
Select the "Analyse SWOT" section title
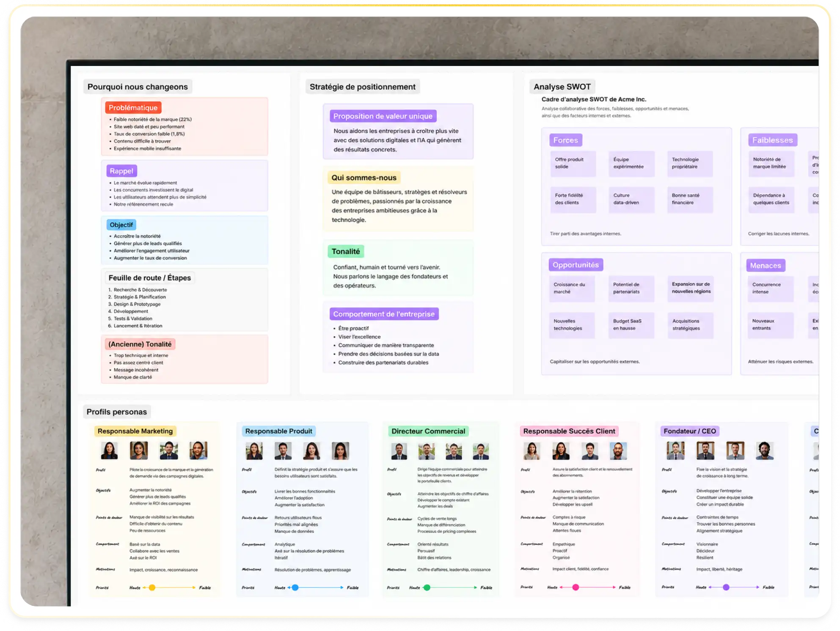(562, 87)
